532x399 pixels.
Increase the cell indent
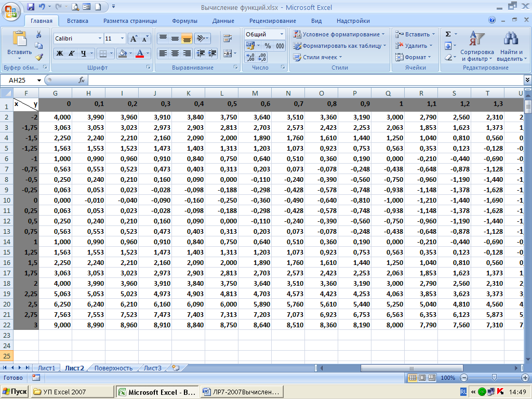click(212, 54)
